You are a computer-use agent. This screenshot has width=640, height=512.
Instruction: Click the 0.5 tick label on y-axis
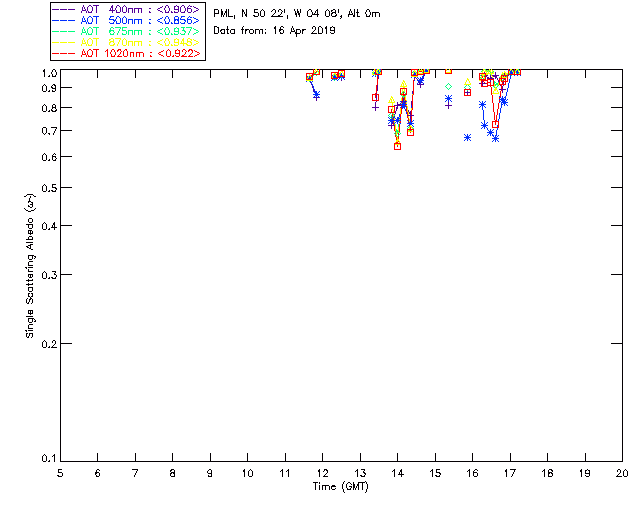(46, 188)
